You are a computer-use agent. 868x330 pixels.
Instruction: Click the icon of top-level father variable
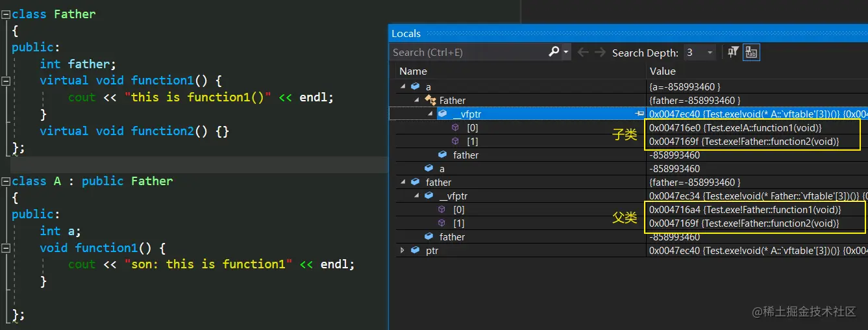click(415, 182)
